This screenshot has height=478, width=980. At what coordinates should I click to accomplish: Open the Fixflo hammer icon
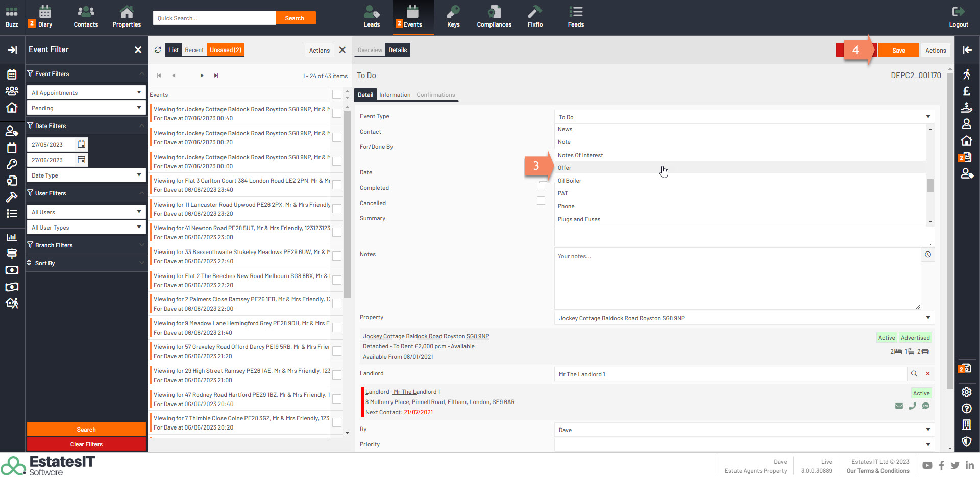point(535,17)
